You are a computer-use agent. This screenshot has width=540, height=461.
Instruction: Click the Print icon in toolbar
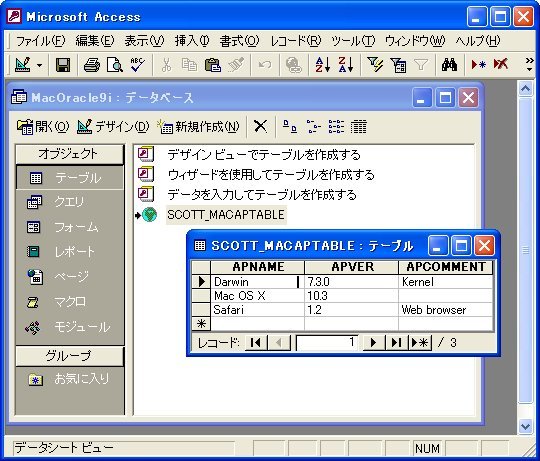point(92,65)
